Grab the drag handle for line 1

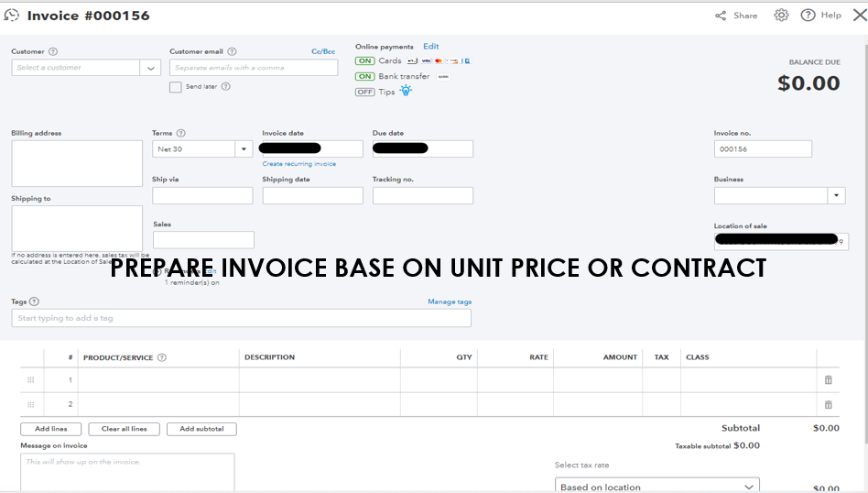pyautogui.click(x=31, y=380)
